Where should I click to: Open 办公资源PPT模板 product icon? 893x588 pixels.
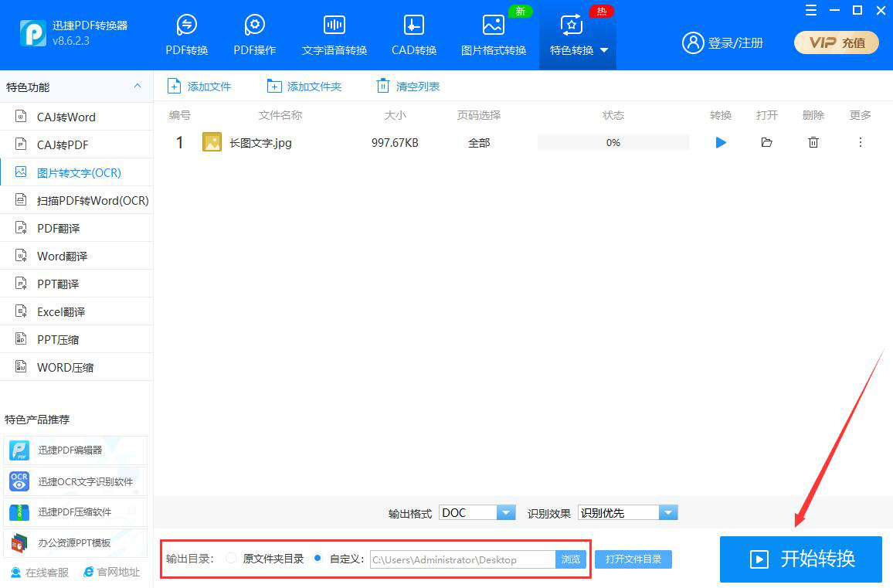tap(19, 543)
